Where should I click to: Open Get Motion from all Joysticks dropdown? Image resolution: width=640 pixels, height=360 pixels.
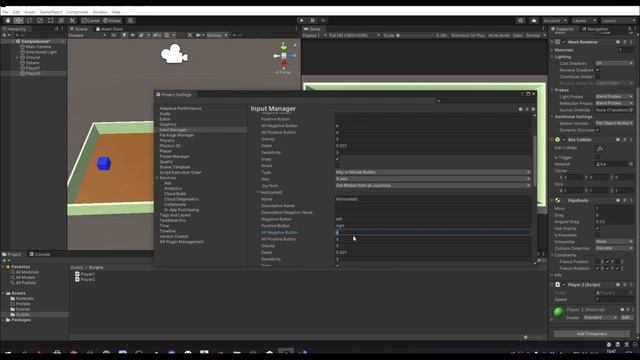433,185
